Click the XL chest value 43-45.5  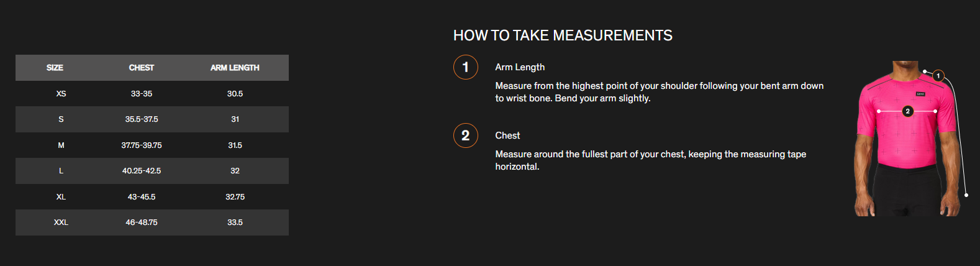coord(142,197)
